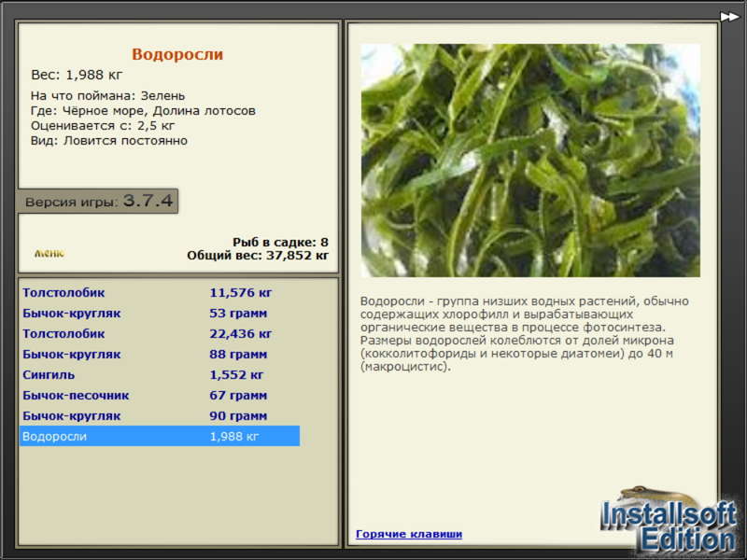Click the Общий вес 37,852 кг total
Image resolution: width=747 pixels, height=560 pixels.
point(258,255)
